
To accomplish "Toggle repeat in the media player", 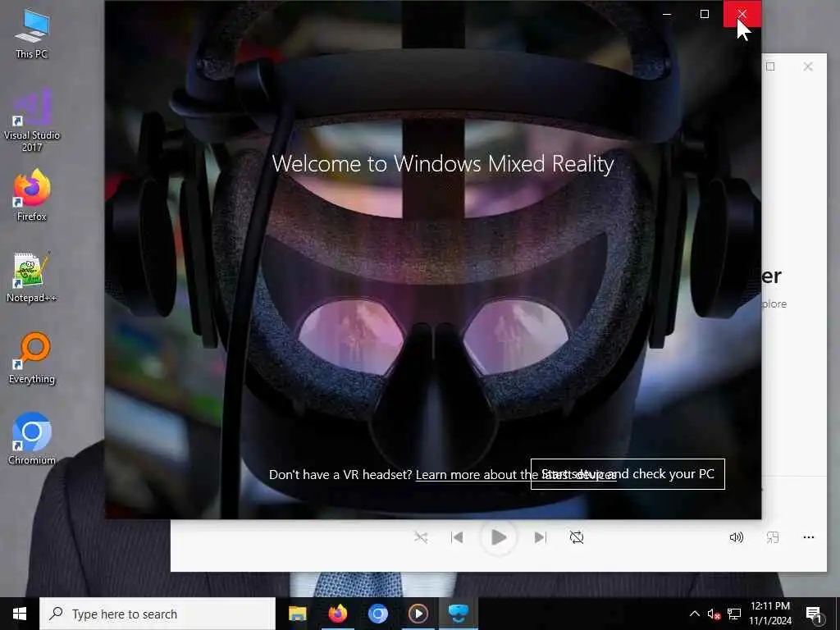I will click(x=577, y=537).
